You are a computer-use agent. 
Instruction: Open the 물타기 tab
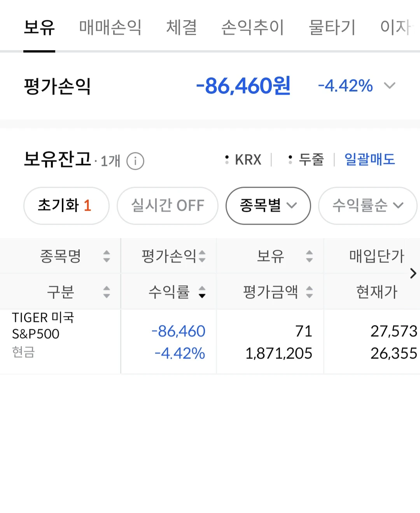(x=332, y=27)
